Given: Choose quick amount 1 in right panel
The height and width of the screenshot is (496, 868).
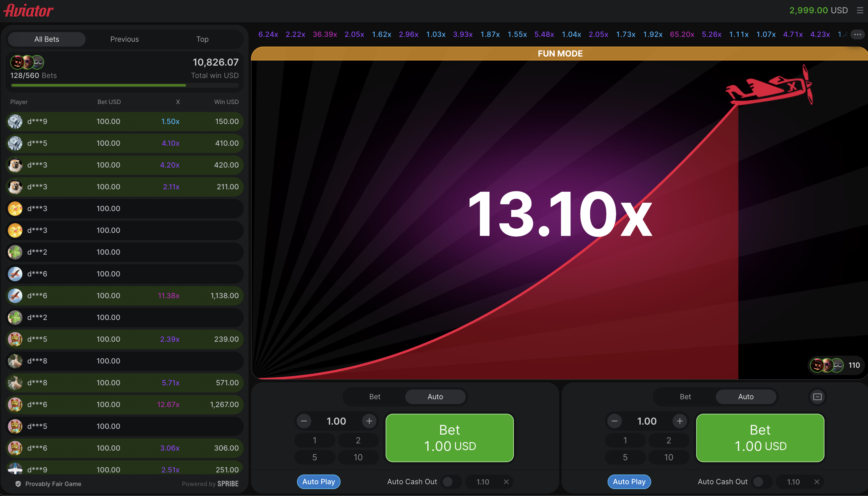Looking at the screenshot, I should pos(625,440).
